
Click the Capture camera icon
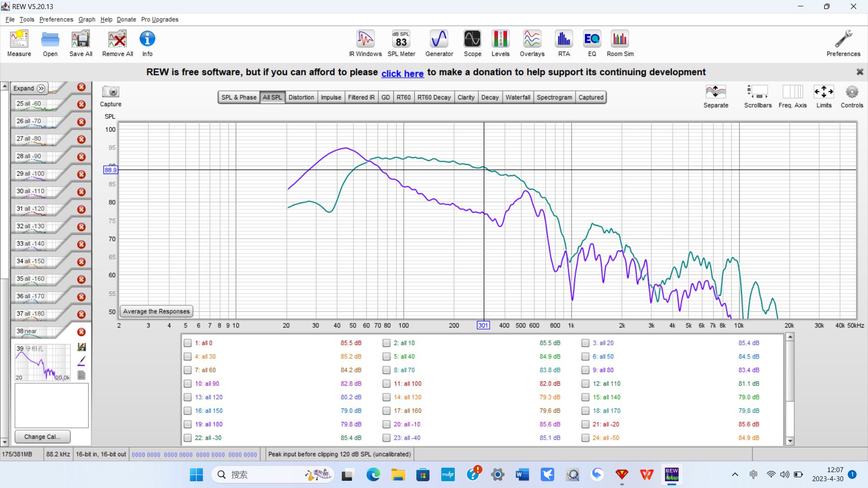click(x=110, y=96)
